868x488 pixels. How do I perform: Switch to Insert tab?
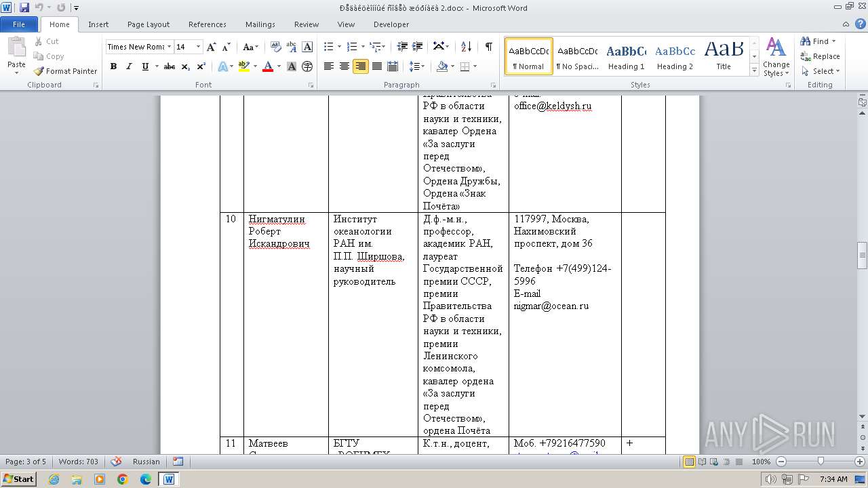coord(98,24)
